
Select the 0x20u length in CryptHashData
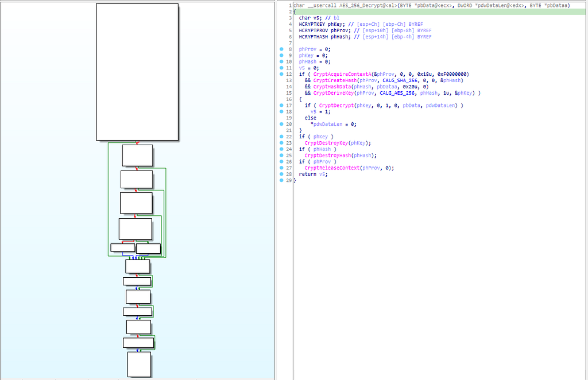410,87
